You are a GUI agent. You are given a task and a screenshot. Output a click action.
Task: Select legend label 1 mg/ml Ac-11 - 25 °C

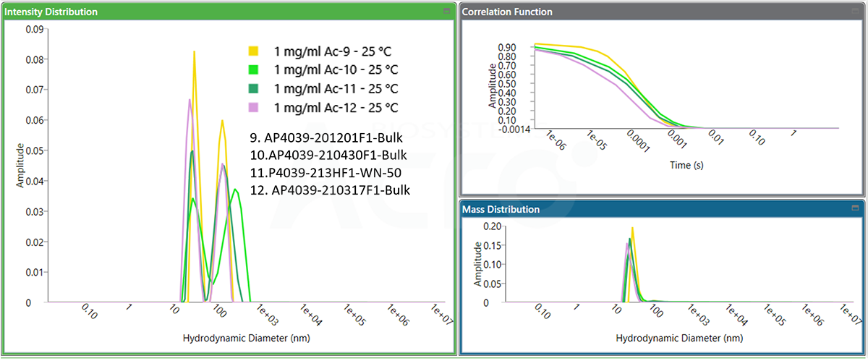tap(336, 89)
